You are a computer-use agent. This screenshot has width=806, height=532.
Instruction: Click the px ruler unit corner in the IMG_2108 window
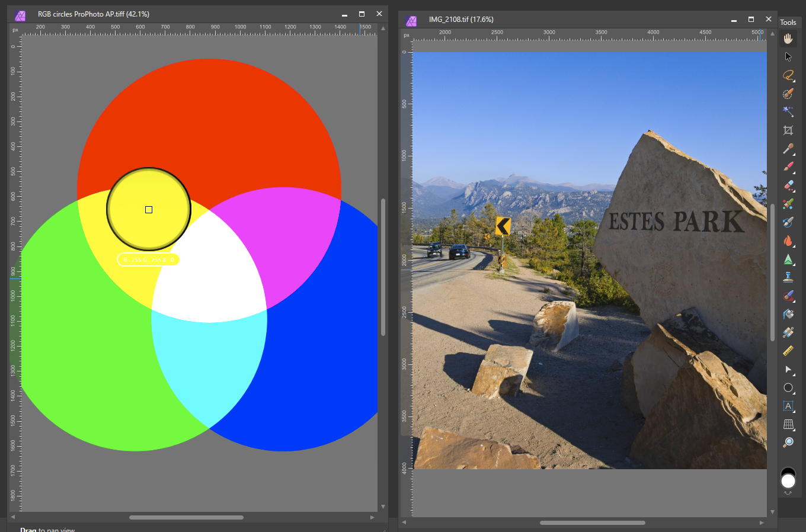click(407, 36)
